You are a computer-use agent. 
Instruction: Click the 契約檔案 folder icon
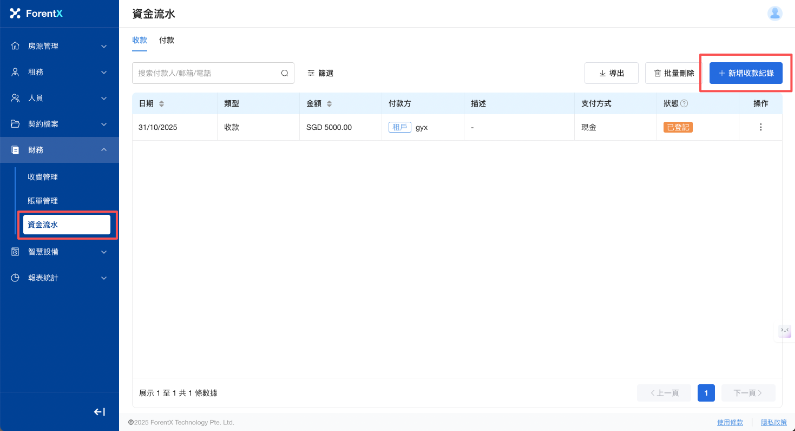[x=15, y=124]
